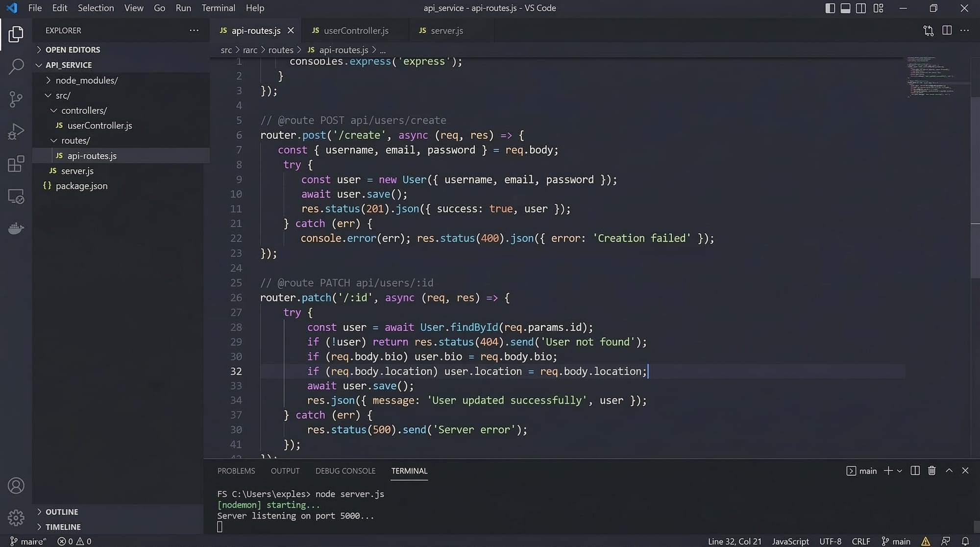The image size is (980, 547).
Task: Open the Search view in activity bar
Action: pyautogui.click(x=16, y=66)
